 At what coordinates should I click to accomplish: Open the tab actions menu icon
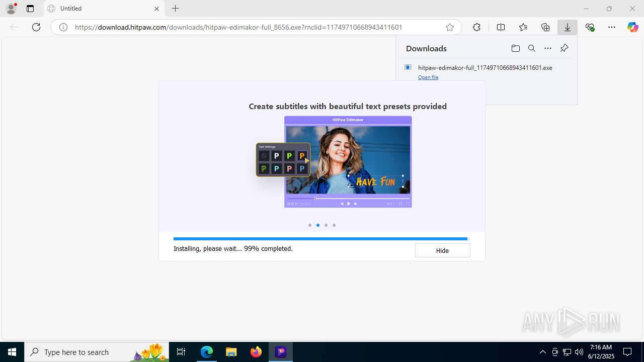tap(30, 9)
